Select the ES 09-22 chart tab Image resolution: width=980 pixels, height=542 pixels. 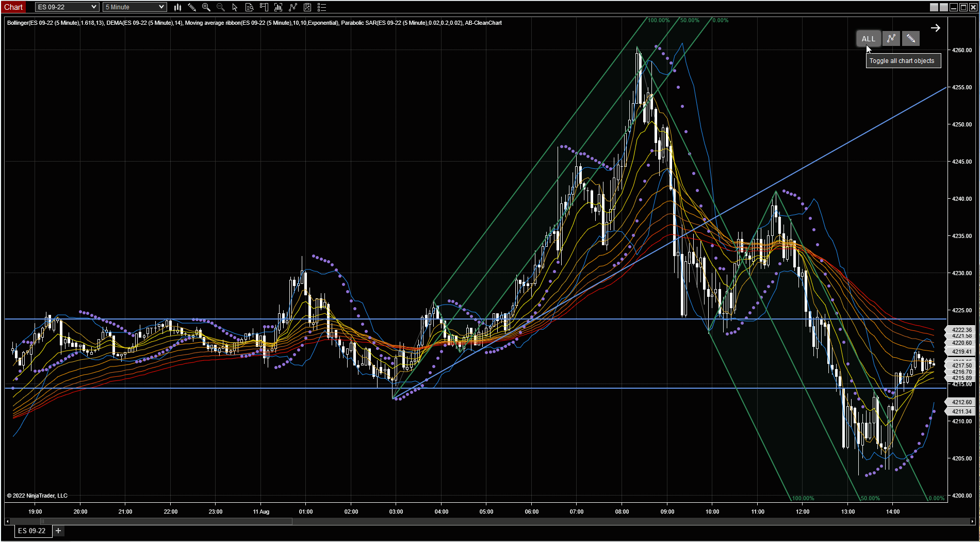[32, 531]
